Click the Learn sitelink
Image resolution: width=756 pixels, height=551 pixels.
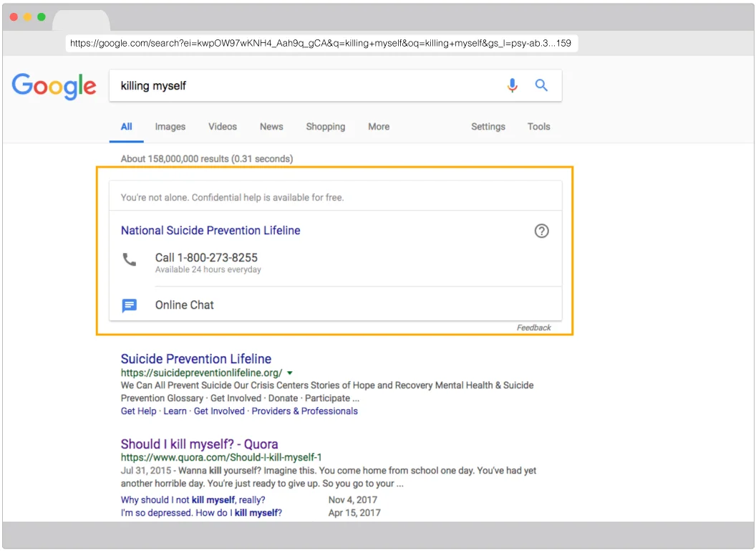pos(175,411)
